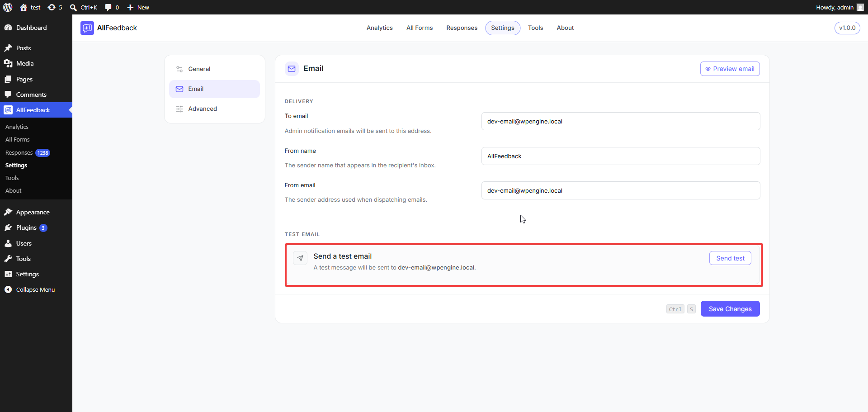Click the Media icon in sidebar
Image resolution: width=868 pixels, height=412 pixels.
pos(8,63)
